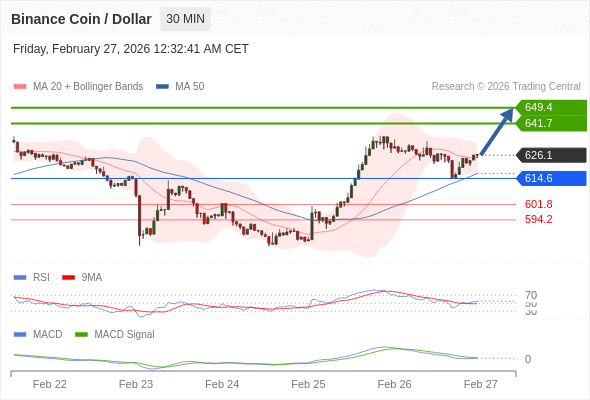The image size is (590, 400).
Task: Click the 9MA legend label
Action: click(92, 278)
